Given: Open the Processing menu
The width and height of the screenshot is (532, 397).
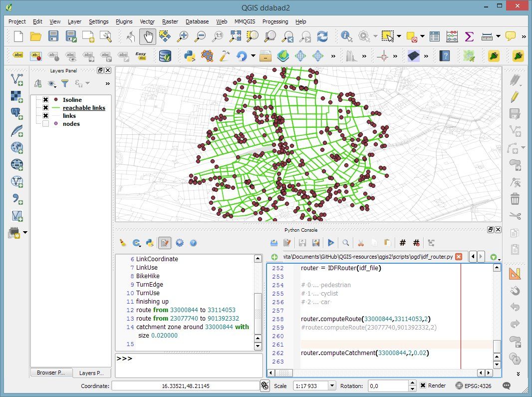Looking at the screenshot, I should (x=275, y=21).
